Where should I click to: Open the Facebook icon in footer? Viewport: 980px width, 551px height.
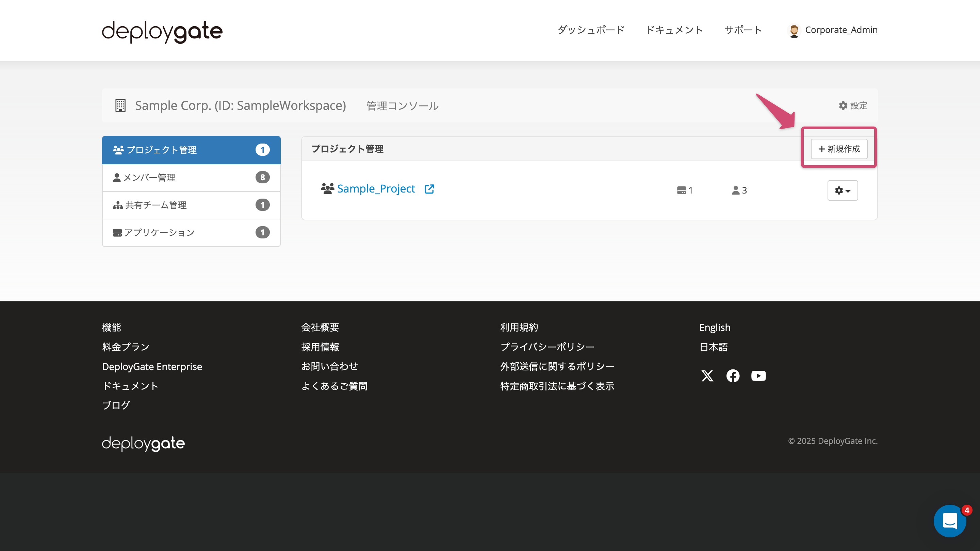[x=733, y=376]
